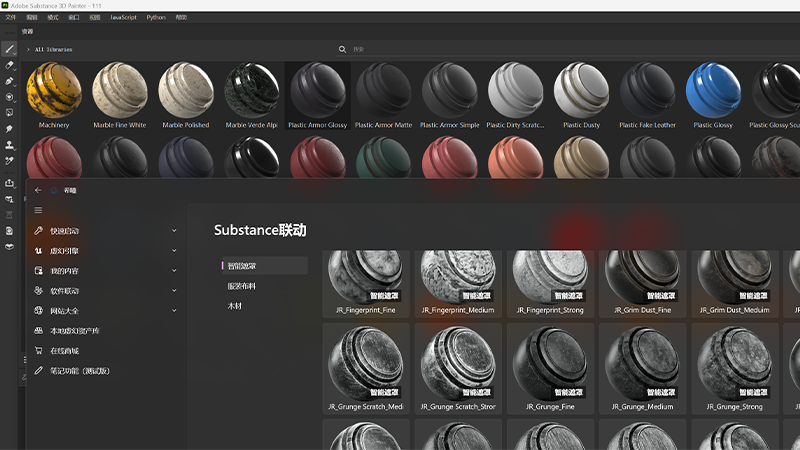Screen dimensions: 800x450
Task: Expand the 我的内容 section chevron
Action: click(174, 270)
